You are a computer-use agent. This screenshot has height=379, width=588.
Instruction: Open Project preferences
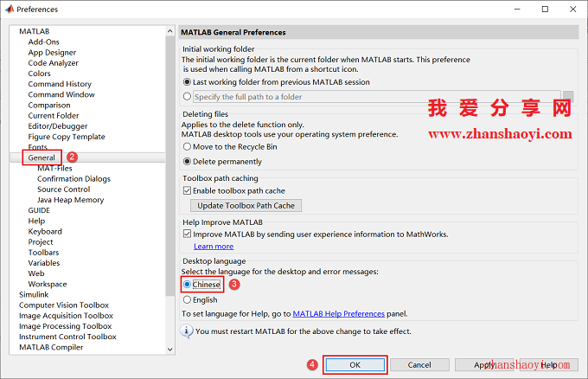pyautogui.click(x=41, y=241)
